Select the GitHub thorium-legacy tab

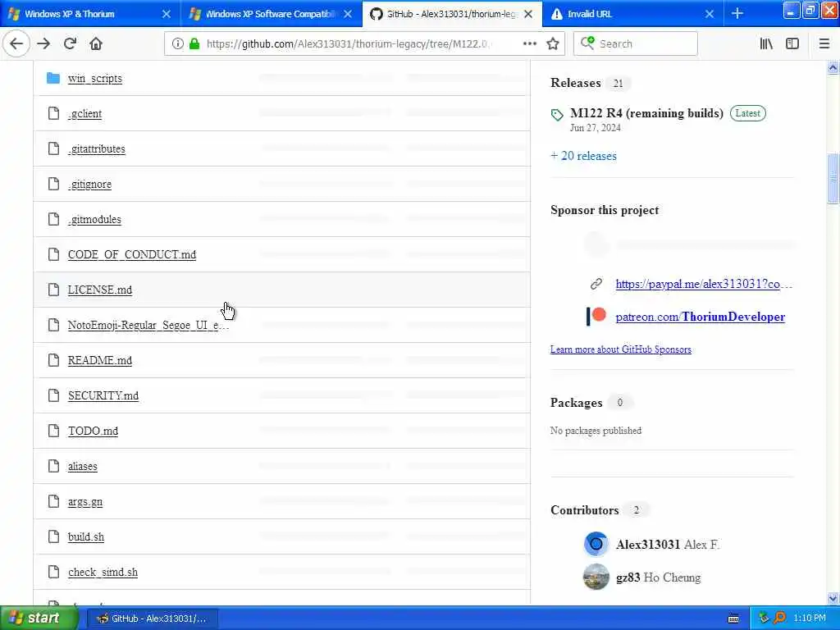[x=452, y=14]
